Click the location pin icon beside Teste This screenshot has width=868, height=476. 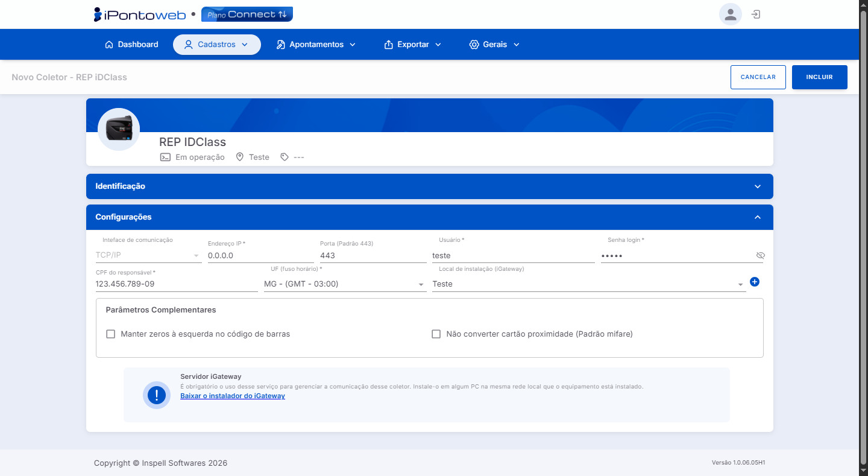240,157
